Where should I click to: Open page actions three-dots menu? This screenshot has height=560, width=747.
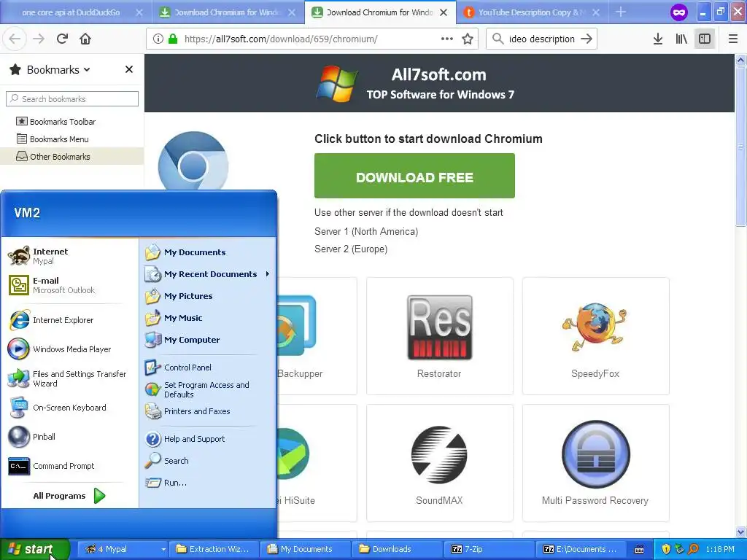(x=447, y=39)
